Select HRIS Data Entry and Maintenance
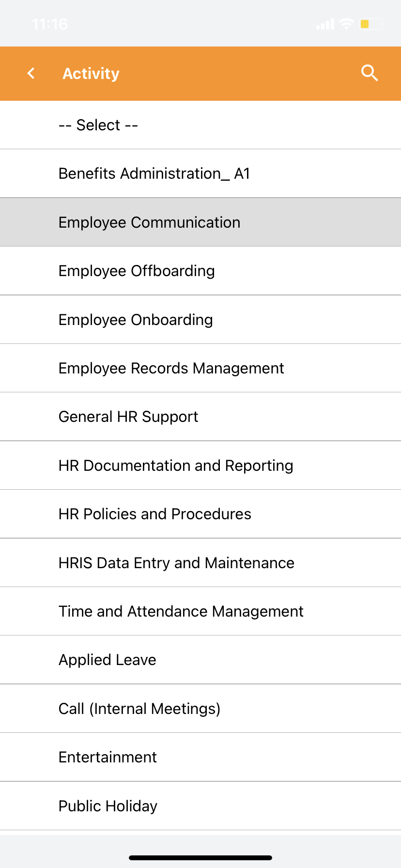Screen dimensions: 401x868 pyautogui.click(x=200, y=563)
